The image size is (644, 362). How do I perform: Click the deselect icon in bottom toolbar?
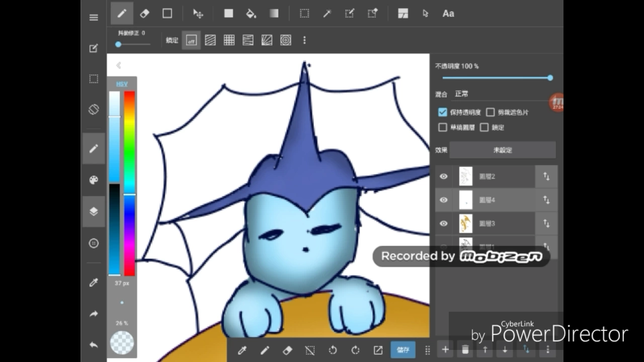click(310, 350)
